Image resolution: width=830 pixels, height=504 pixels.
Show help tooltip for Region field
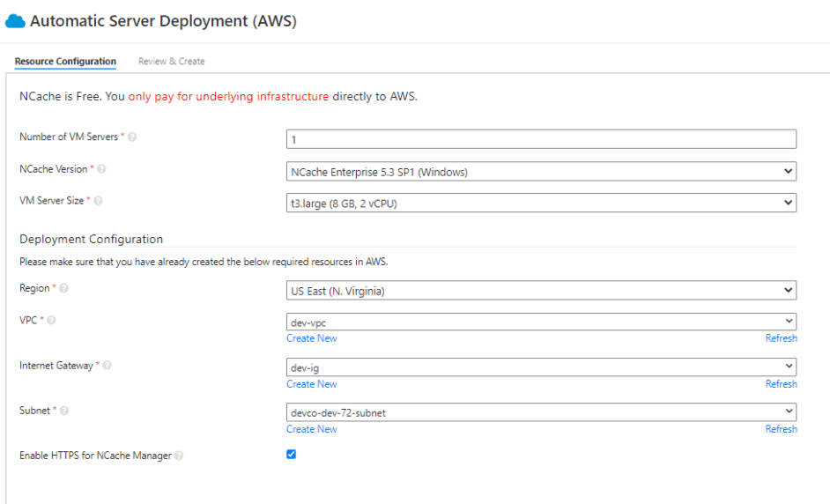coord(63,288)
